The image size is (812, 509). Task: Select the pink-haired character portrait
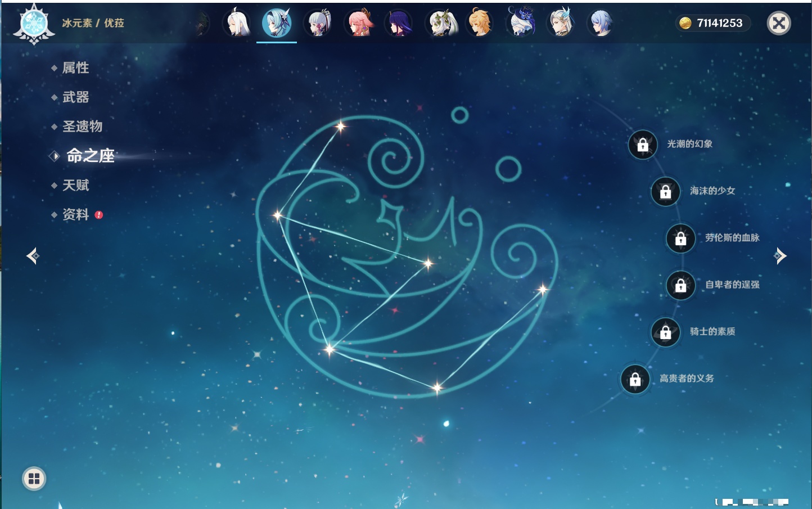[359, 23]
